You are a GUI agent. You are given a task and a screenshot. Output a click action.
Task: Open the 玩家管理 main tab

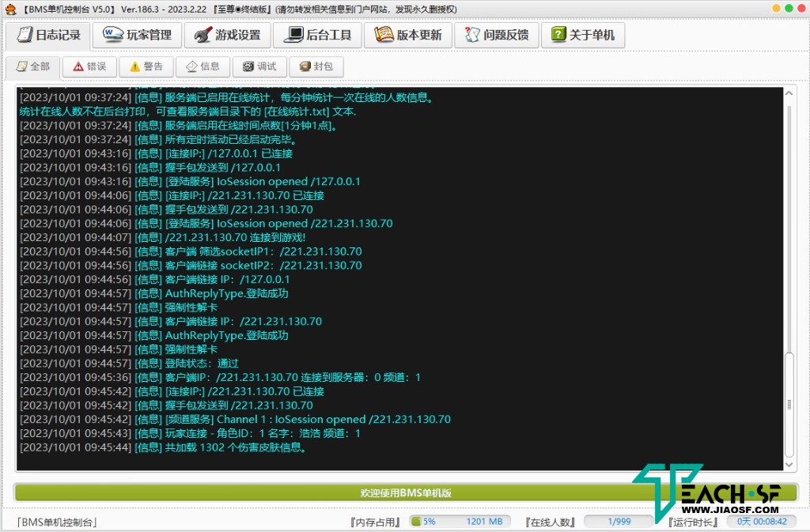click(137, 35)
